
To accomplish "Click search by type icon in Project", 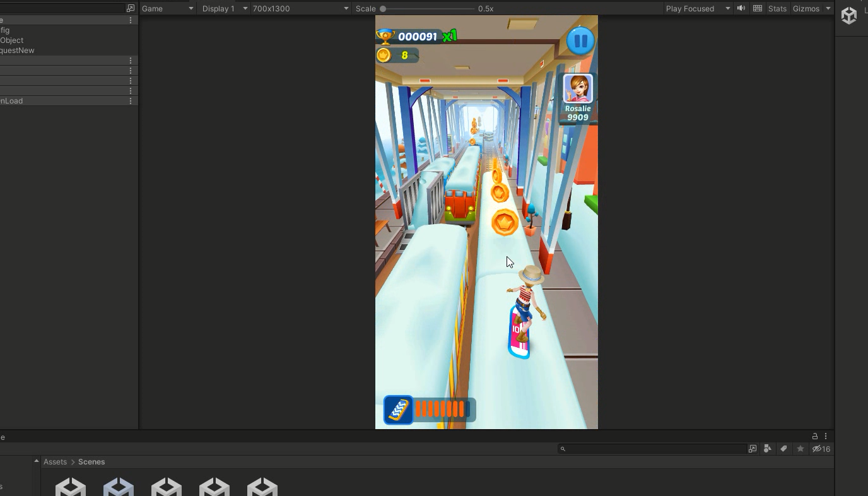I will click(x=767, y=449).
